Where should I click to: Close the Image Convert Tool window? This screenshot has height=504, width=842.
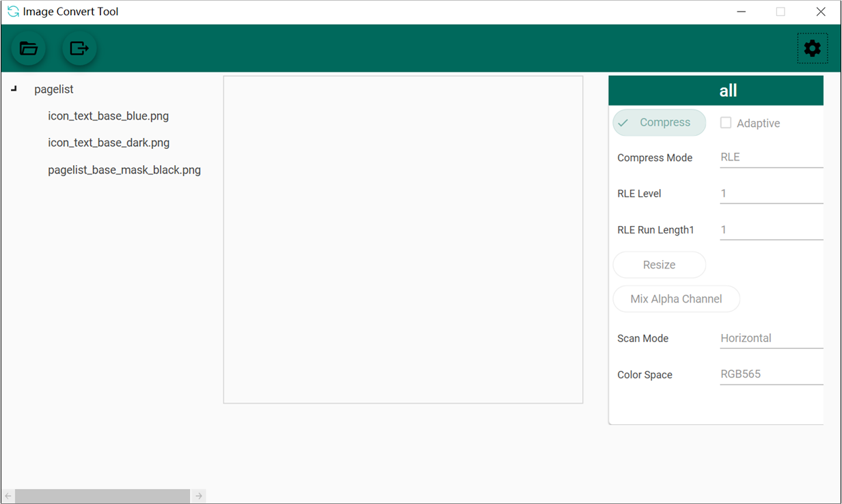(821, 12)
